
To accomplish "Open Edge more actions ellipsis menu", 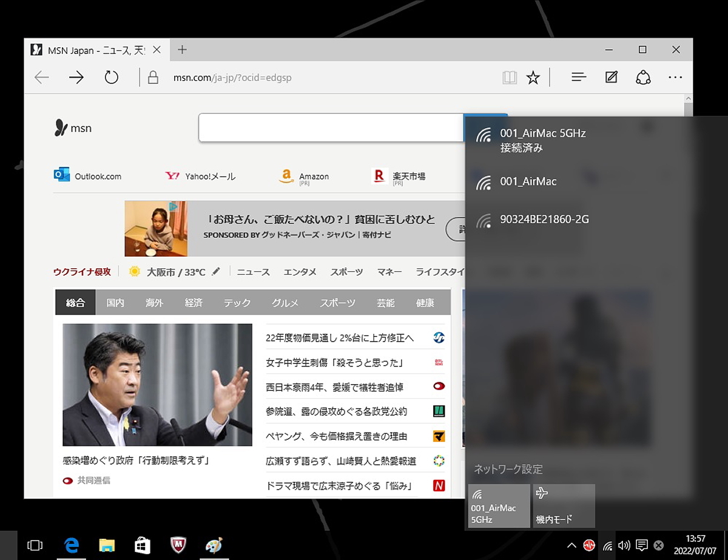I will coord(675,78).
